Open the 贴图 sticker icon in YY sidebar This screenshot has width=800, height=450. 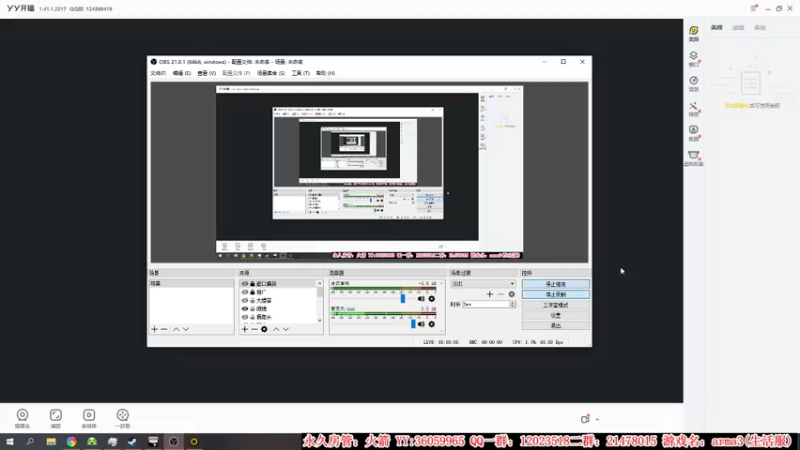point(693,133)
